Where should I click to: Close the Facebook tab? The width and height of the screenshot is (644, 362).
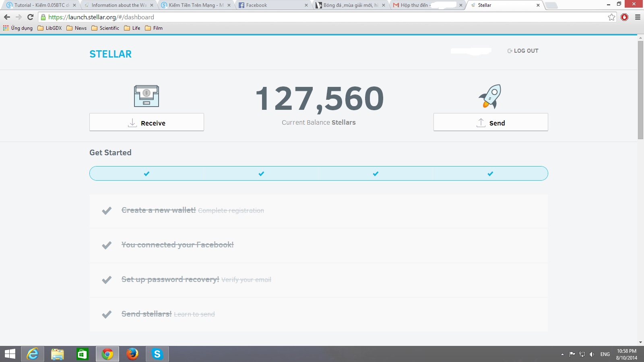306,5
